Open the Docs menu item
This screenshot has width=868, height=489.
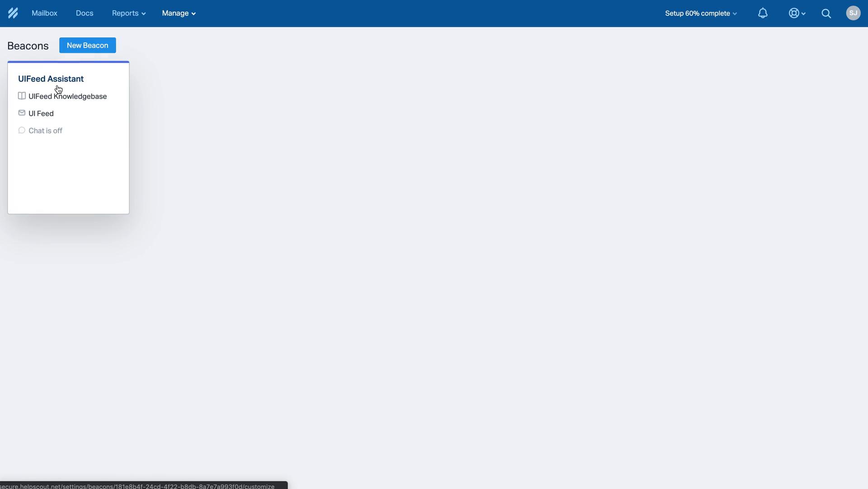click(85, 13)
